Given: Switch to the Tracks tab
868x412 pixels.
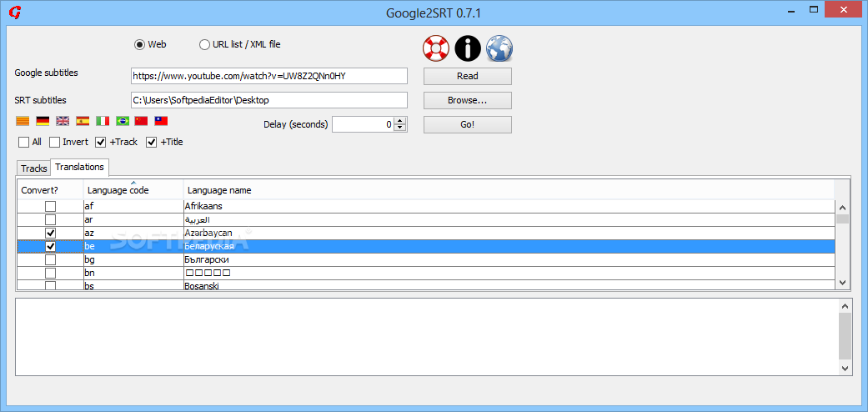Looking at the screenshot, I should click(33, 168).
